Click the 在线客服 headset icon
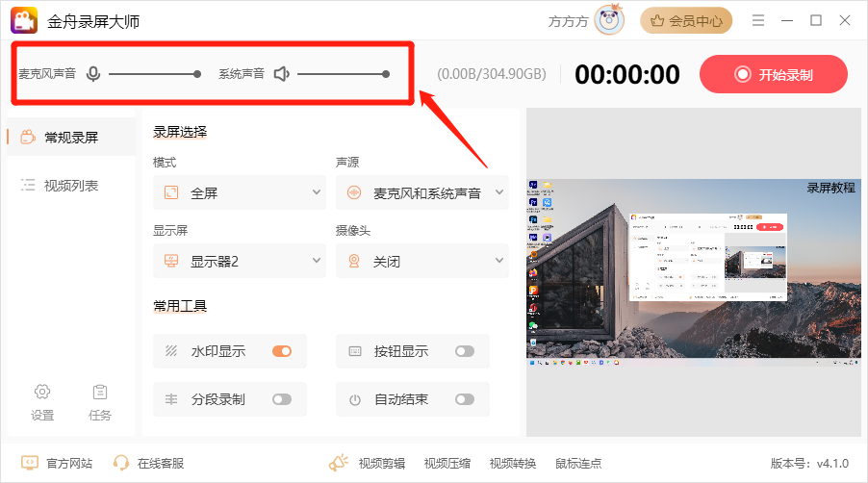 [x=121, y=463]
